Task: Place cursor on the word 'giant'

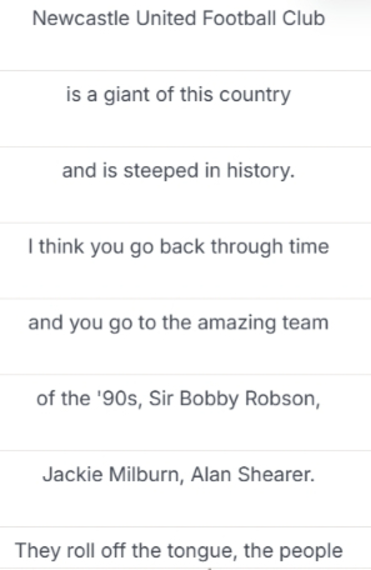Action: click(x=127, y=95)
